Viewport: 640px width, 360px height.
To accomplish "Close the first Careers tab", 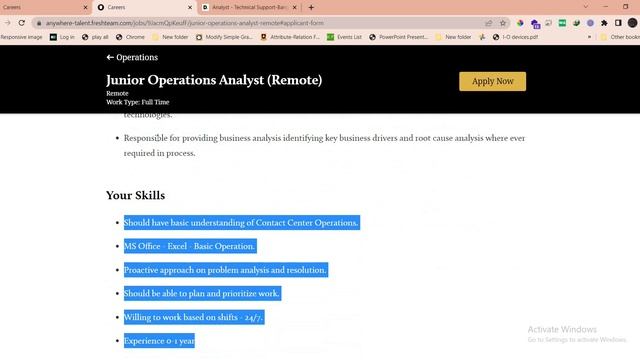I will tap(85, 7).
